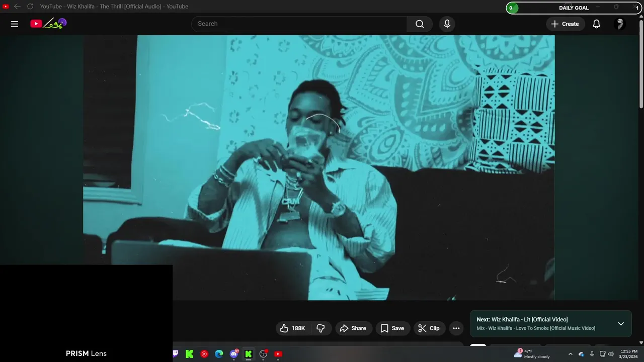Open OBS Studio icon in taskbar

pyautogui.click(x=263, y=354)
